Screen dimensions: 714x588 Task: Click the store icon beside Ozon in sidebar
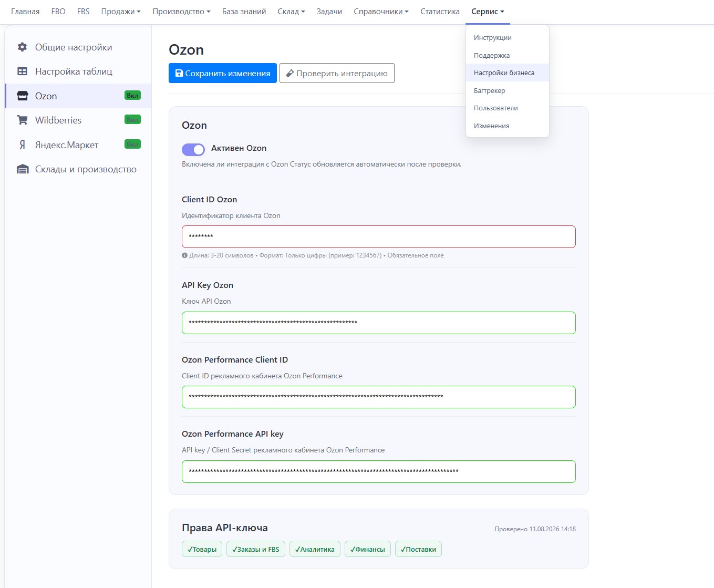coord(23,96)
